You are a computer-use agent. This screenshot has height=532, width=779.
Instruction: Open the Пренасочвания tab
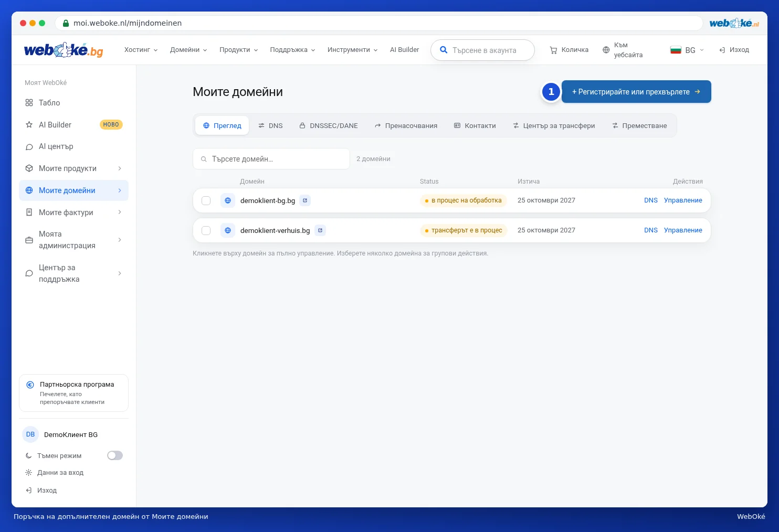coord(406,126)
